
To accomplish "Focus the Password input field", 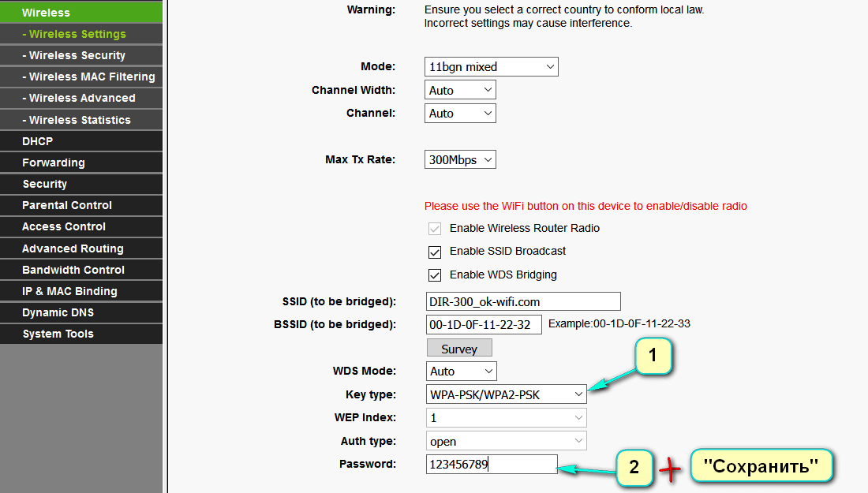I will pos(492,465).
